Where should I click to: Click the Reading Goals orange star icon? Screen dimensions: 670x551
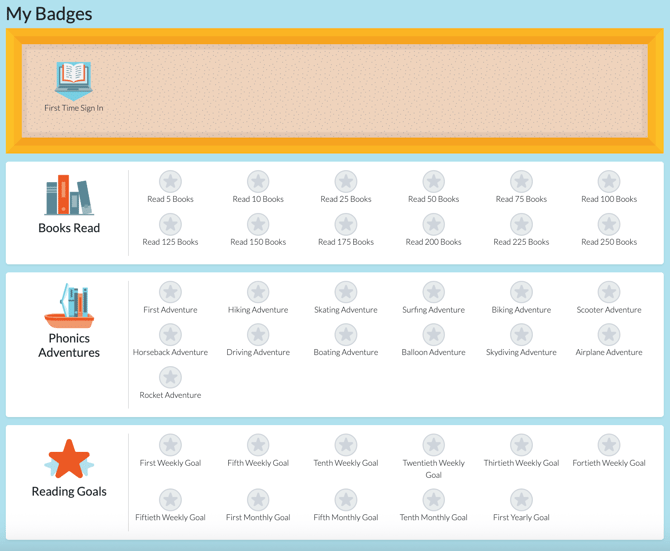[x=69, y=459]
